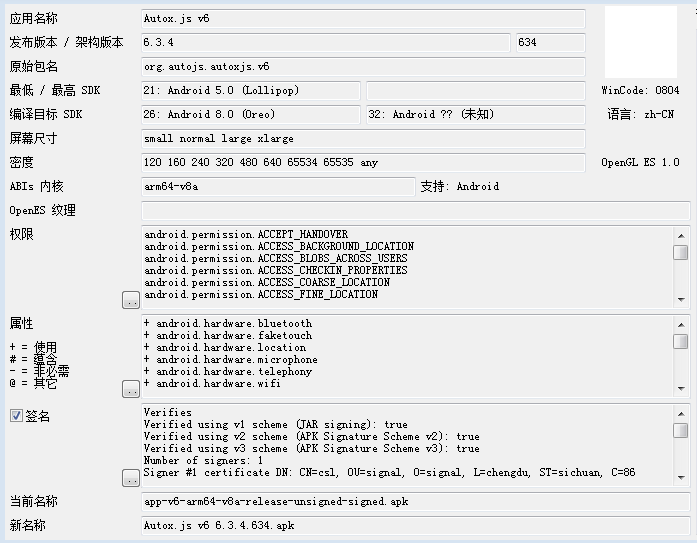Select android.hardware.faketouch line
The height and width of the screenshot is (543, 697).
click(228, 335)
